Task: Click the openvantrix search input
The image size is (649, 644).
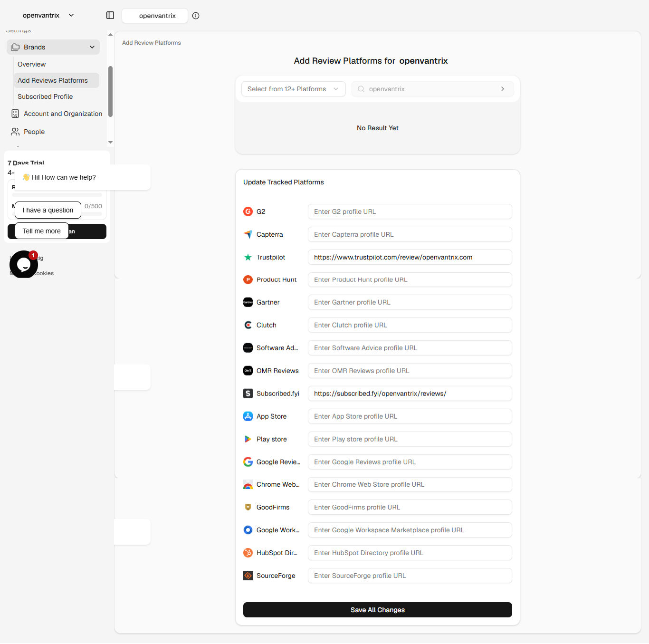Action: tap(432, 89)
